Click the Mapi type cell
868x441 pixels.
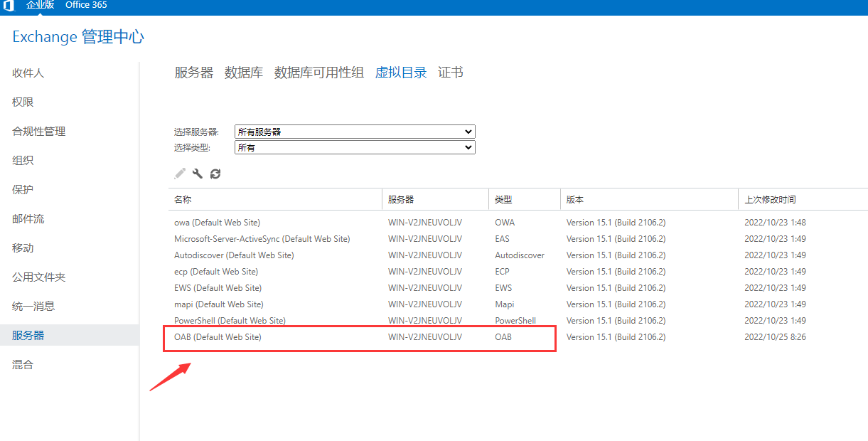[x=505, y=304]
